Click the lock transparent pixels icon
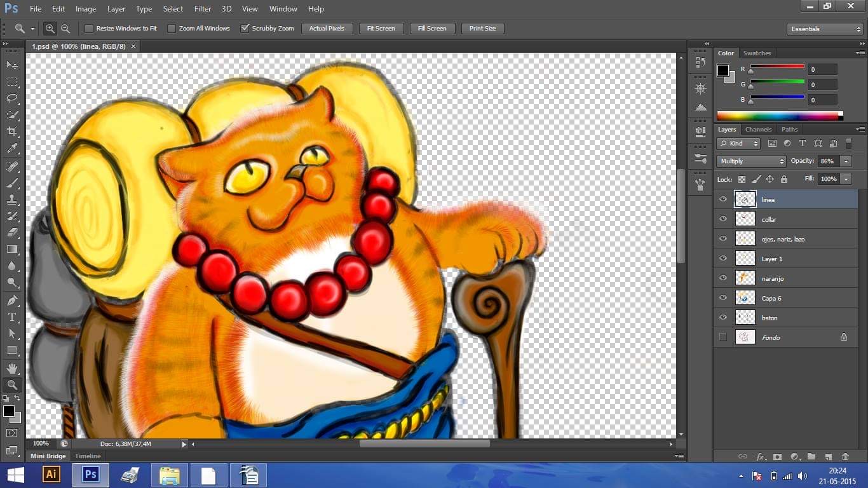The image size is (868, 488). click(x=742, y=180)
